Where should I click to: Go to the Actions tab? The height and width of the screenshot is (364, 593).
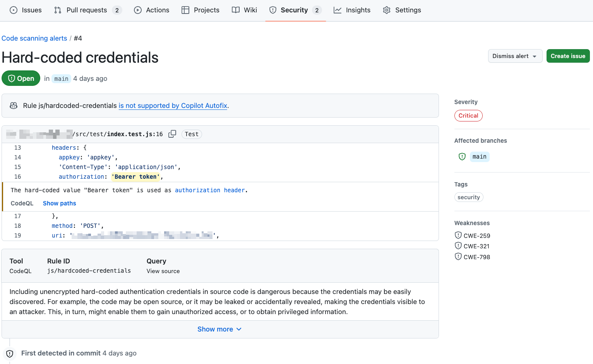(151, 10)
